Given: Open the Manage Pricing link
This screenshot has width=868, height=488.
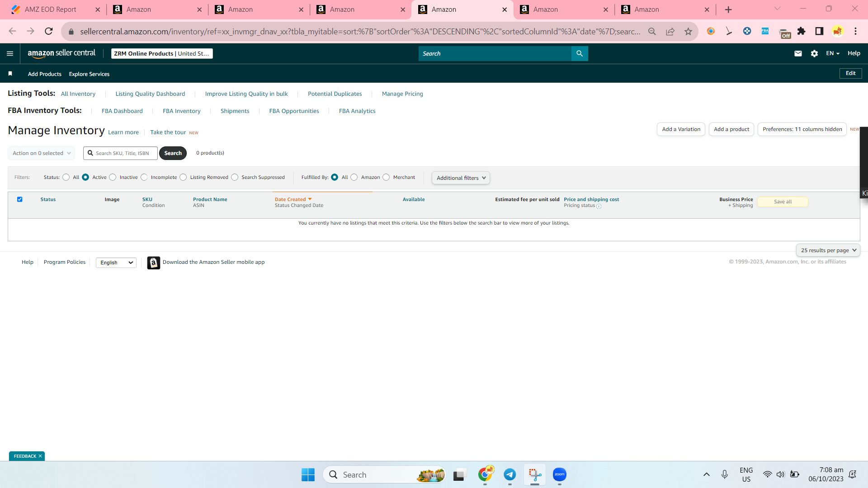Looking at the screenshot, I should [x=402, y=94].
